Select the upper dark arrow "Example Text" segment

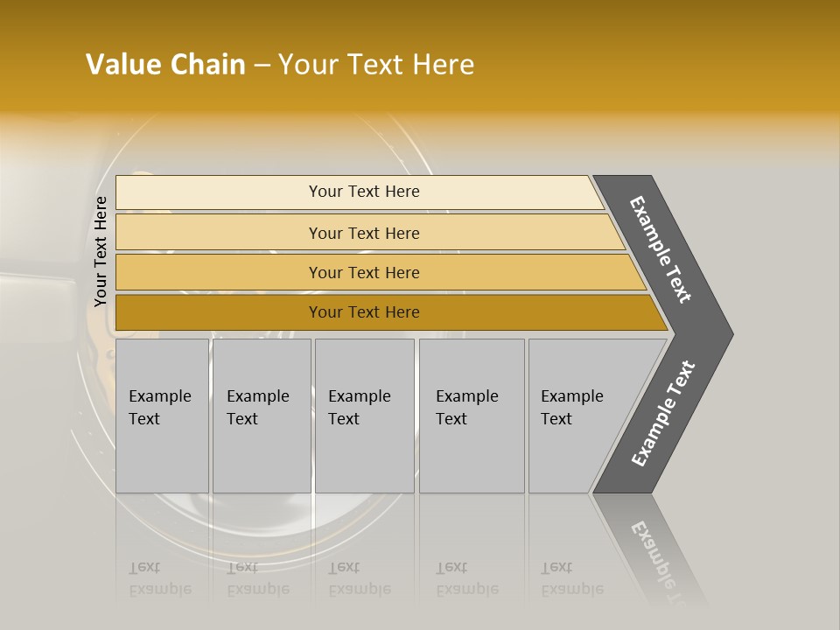661,249
